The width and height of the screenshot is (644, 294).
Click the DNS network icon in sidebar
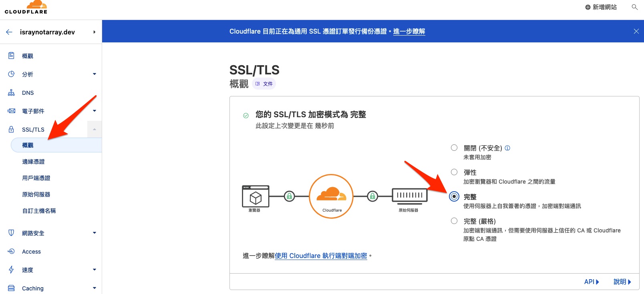pos(11,93)
